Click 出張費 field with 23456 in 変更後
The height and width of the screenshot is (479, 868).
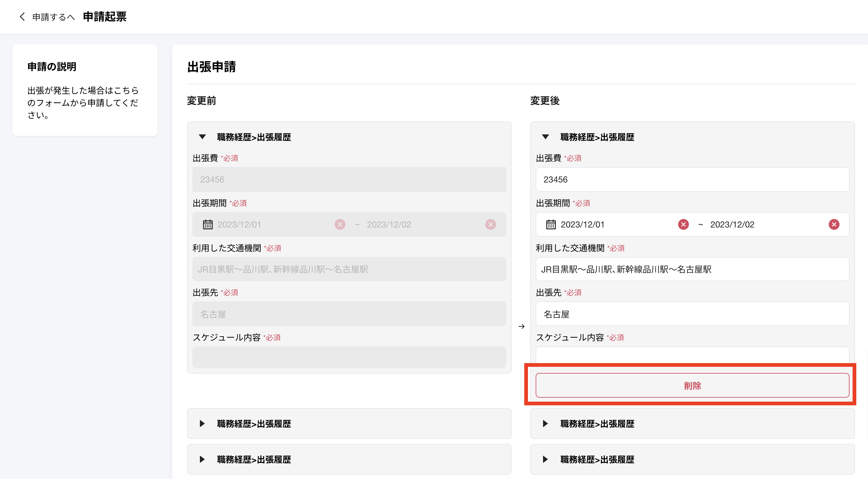pos(692,179)
